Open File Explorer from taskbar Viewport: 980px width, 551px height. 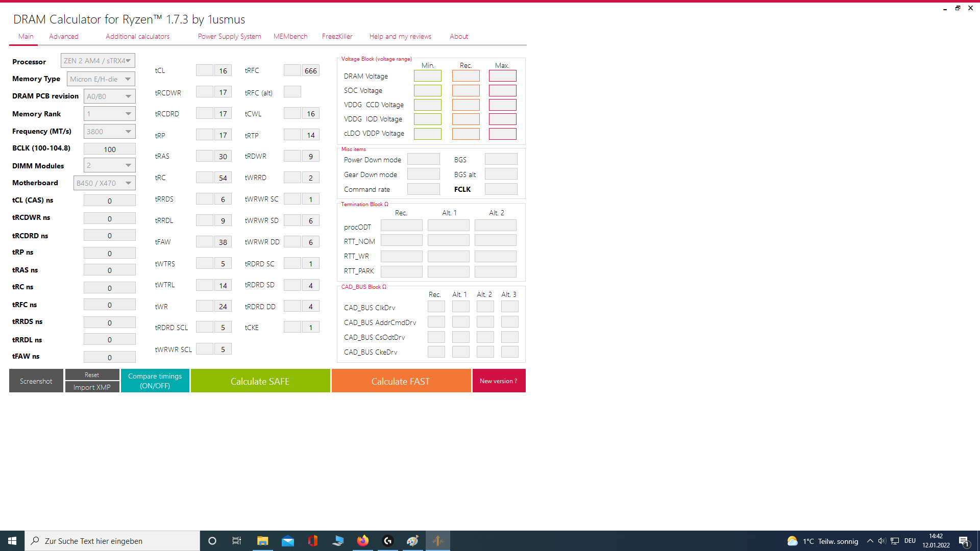[262, 541]
